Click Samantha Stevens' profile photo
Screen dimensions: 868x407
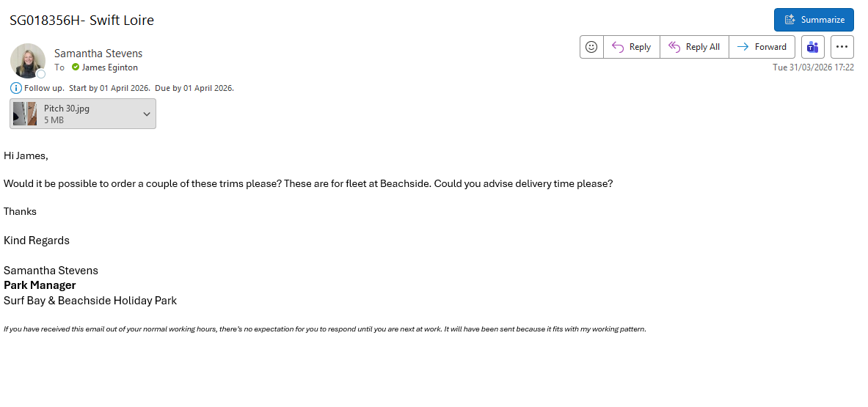pos(27,59)
